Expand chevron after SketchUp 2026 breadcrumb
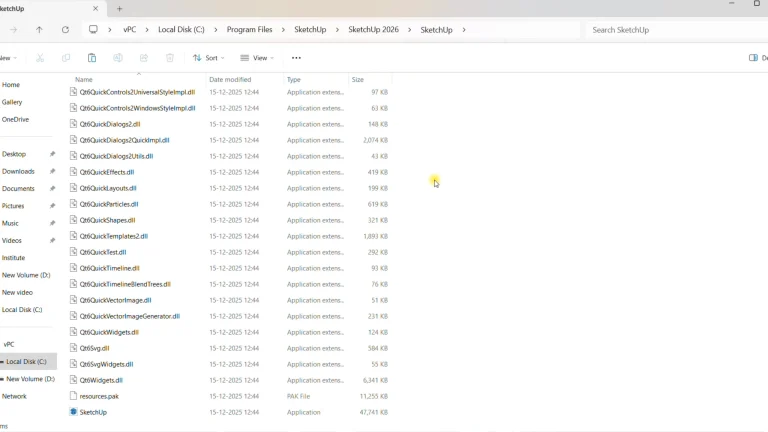768x432 pixels. (x=409, y=30)
